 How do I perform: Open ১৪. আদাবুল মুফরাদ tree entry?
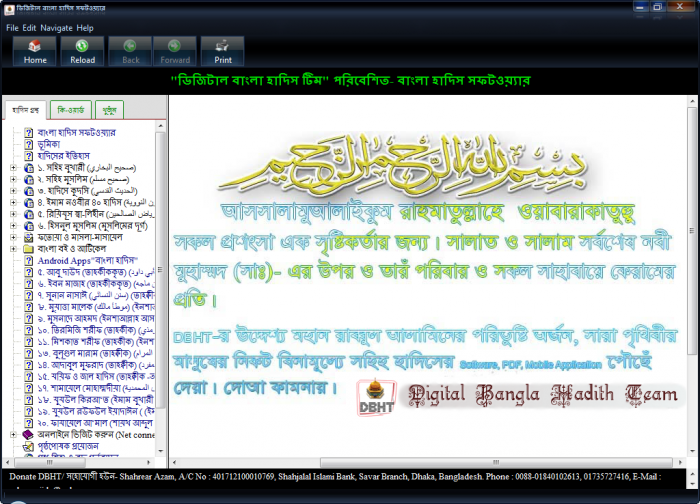[96, 365]
